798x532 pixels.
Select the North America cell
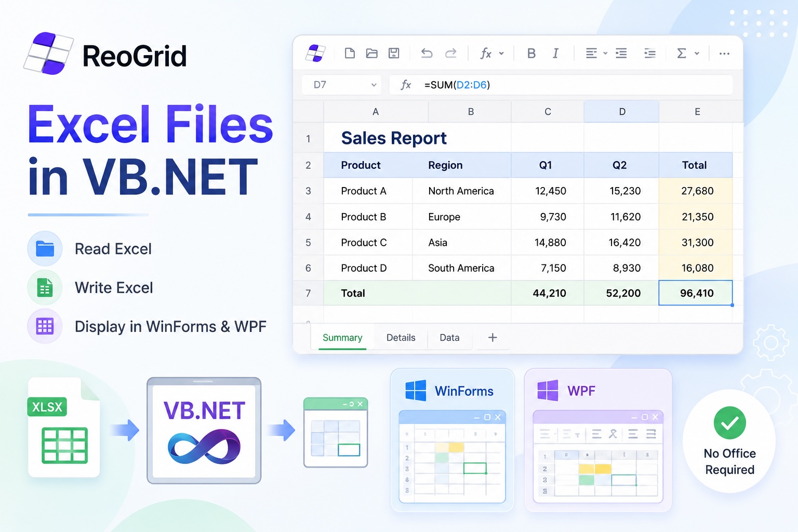pos(461,191)
